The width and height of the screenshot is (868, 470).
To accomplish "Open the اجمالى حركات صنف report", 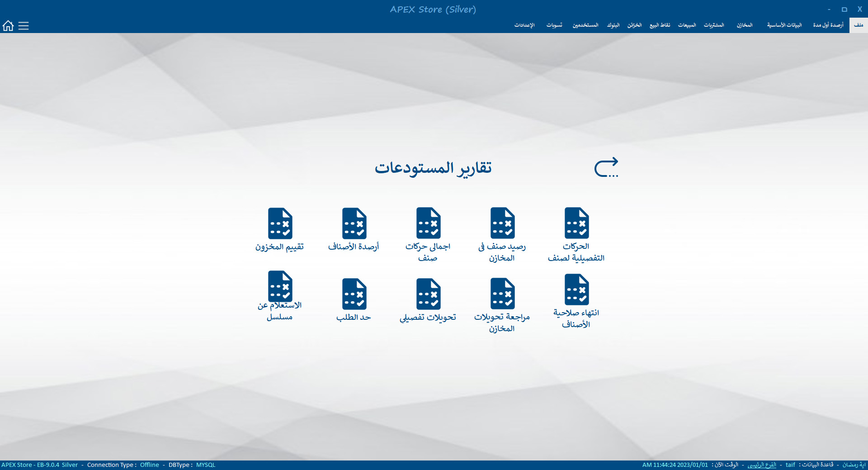I will pyautogui.click(x=428, y=223).
